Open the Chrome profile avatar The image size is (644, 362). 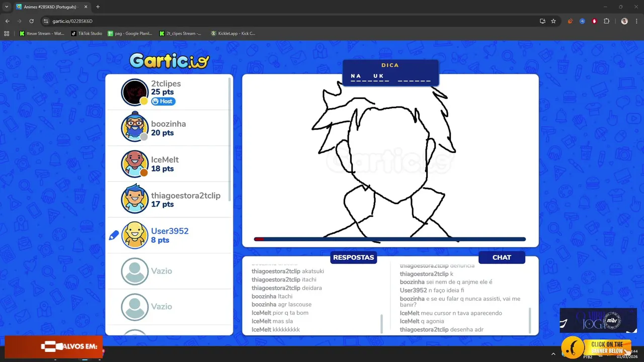point(624,21)
